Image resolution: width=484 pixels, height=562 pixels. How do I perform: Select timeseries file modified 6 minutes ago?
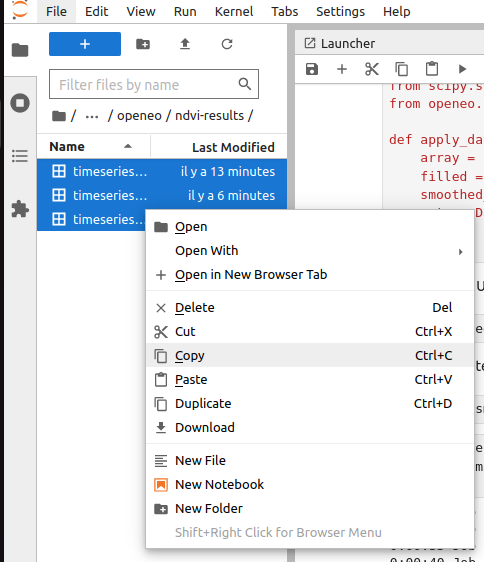pos(162,195)
